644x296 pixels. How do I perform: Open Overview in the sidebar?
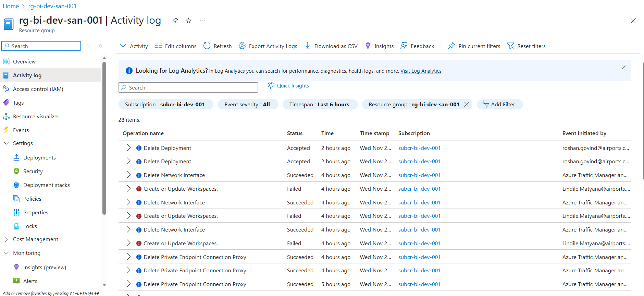51,62
